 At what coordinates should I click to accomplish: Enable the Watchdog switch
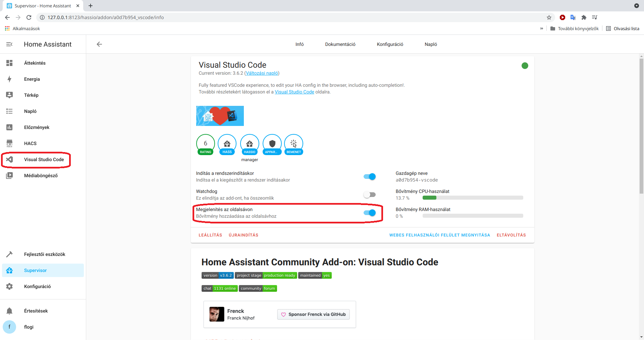pyautogui.click(x=370, y=195)
